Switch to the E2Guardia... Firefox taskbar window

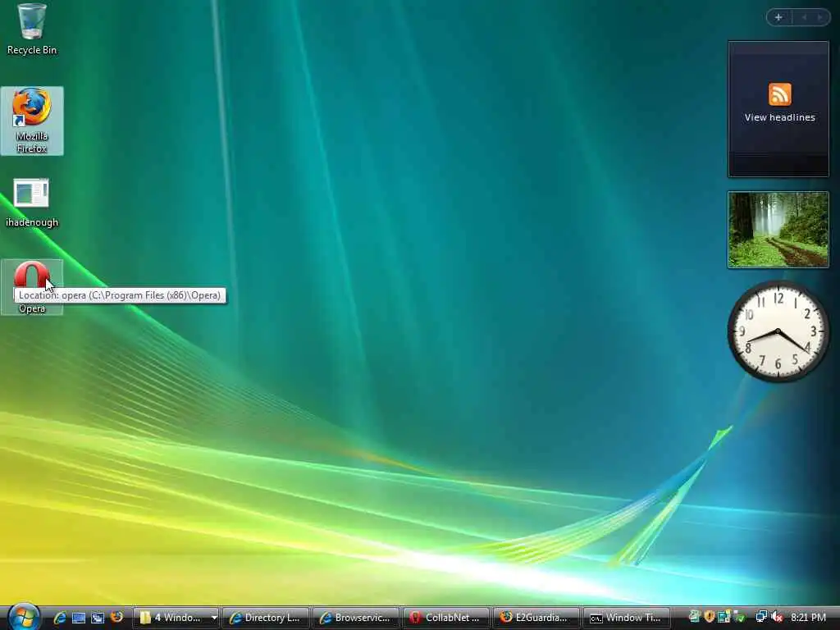tap(536, 618)
